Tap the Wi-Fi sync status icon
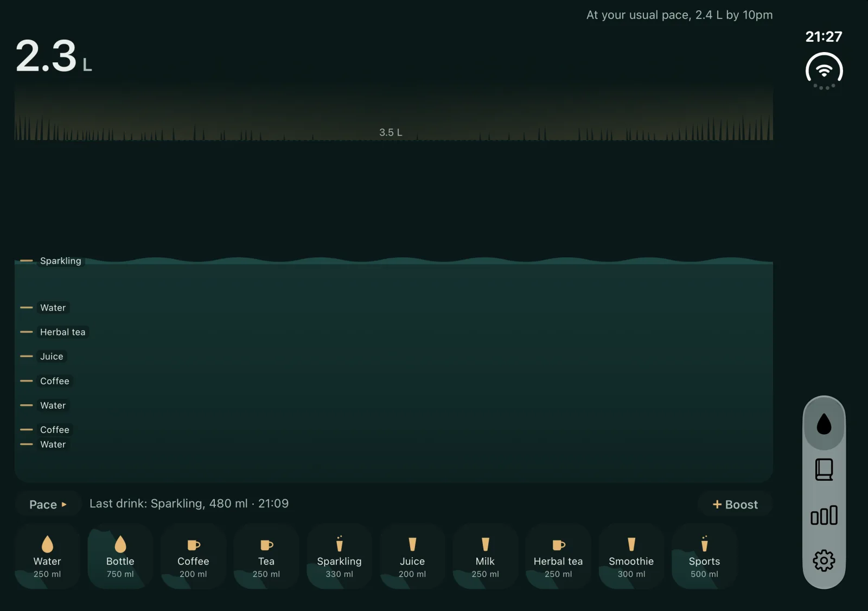This screenshot has width=868, height=611. (824, 71)
